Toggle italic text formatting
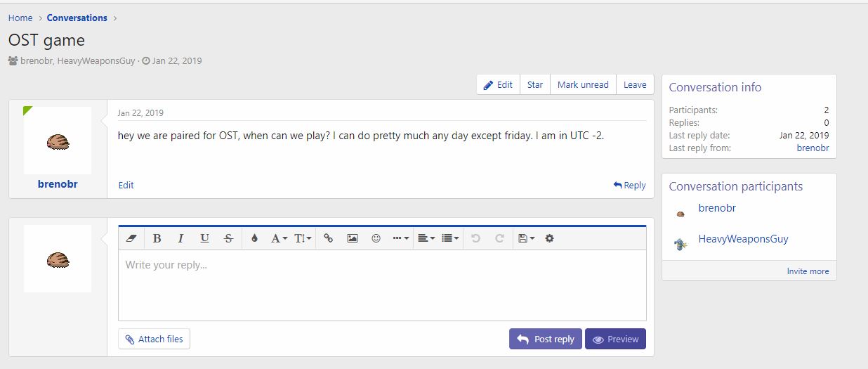The image size is (868, 369). (180, 238)
